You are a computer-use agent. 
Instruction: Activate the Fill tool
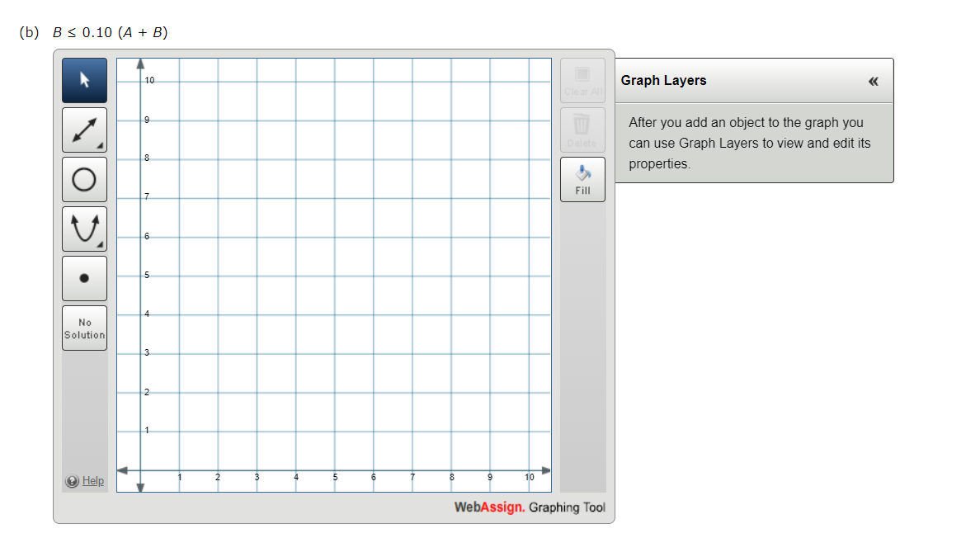click(x=582, y=179)
